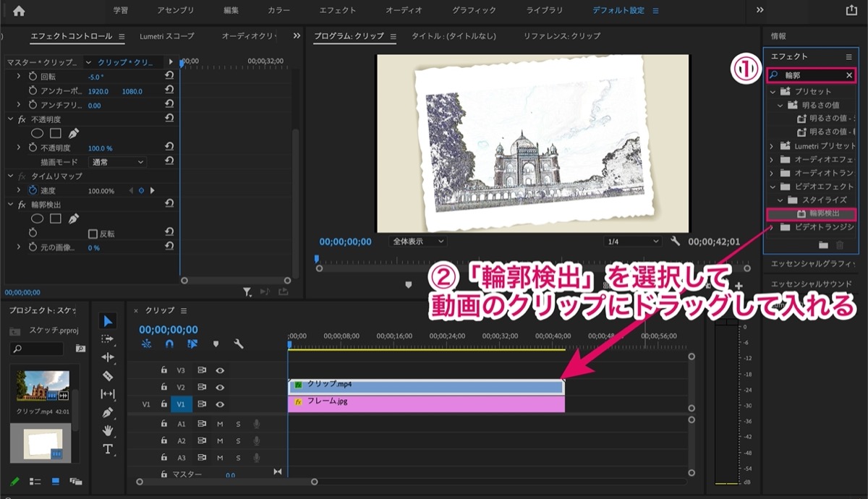Click find folder icon in project panel
Image resolution: width=868 pixels, height=499 pixels.
(x=81, y=349)
